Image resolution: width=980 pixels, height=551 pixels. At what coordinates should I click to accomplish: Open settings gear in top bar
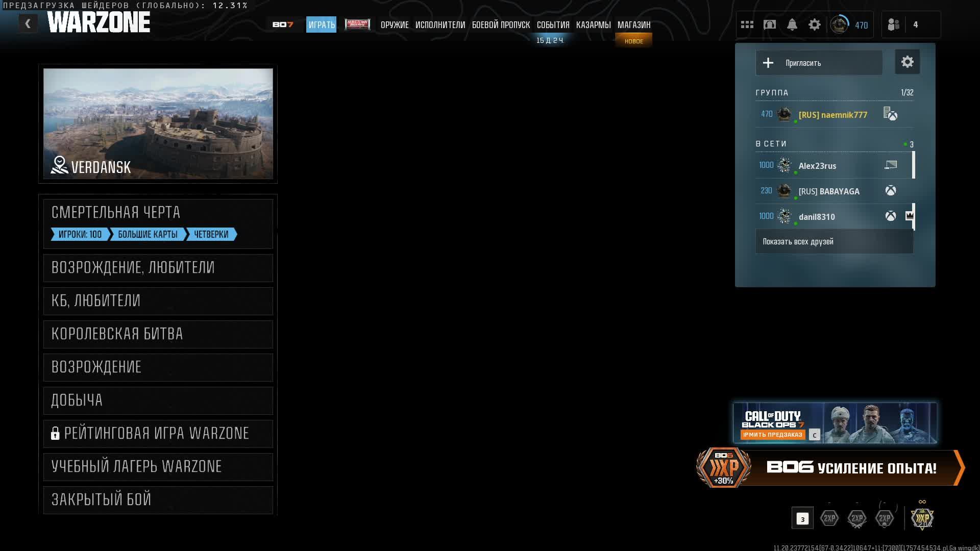[815, 24]
